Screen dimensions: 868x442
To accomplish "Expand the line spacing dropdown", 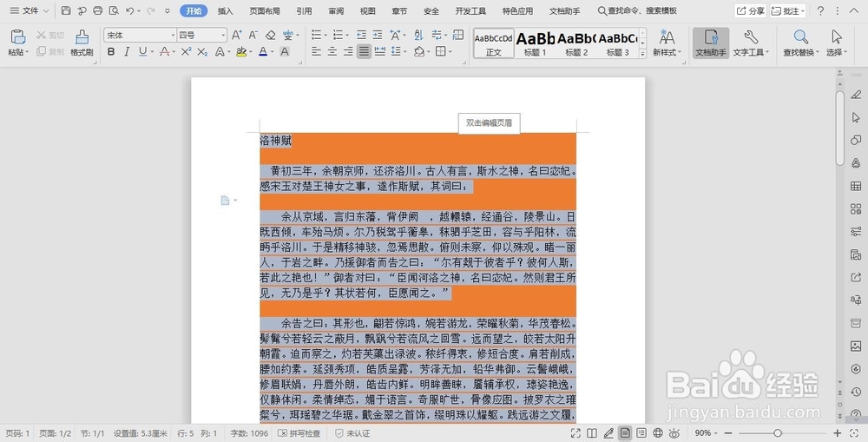I will [405, 51].
